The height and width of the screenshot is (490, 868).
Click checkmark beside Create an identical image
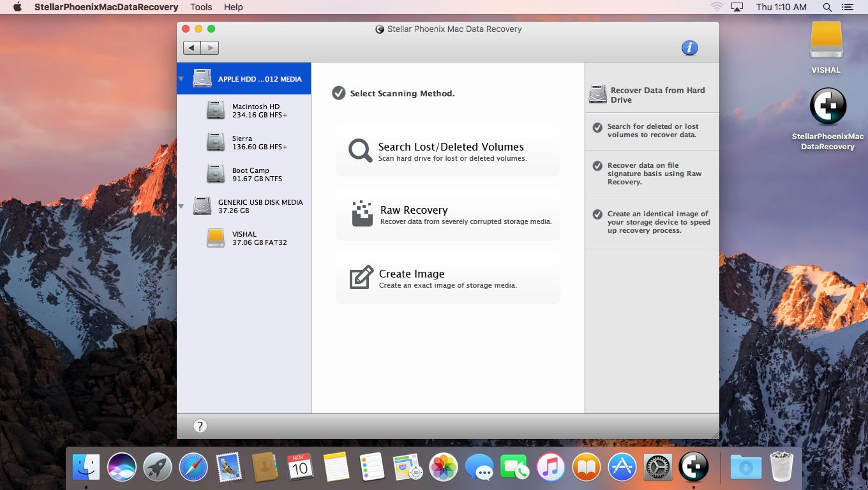coord(597,214)
